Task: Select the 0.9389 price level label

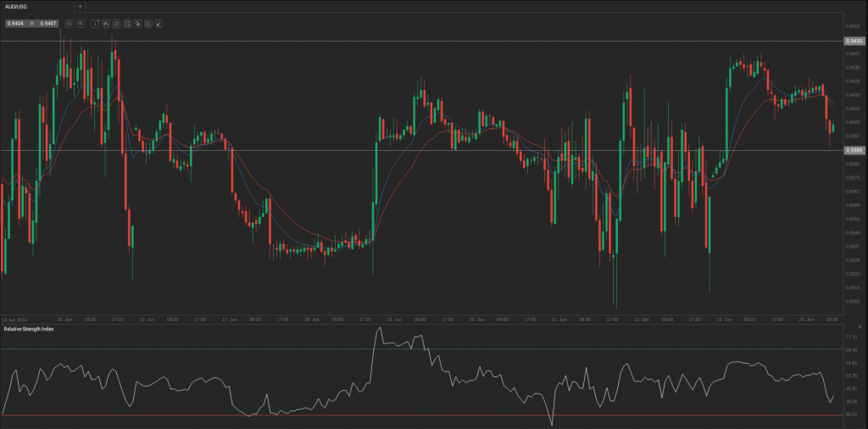Action: click(x=854, y=150)
